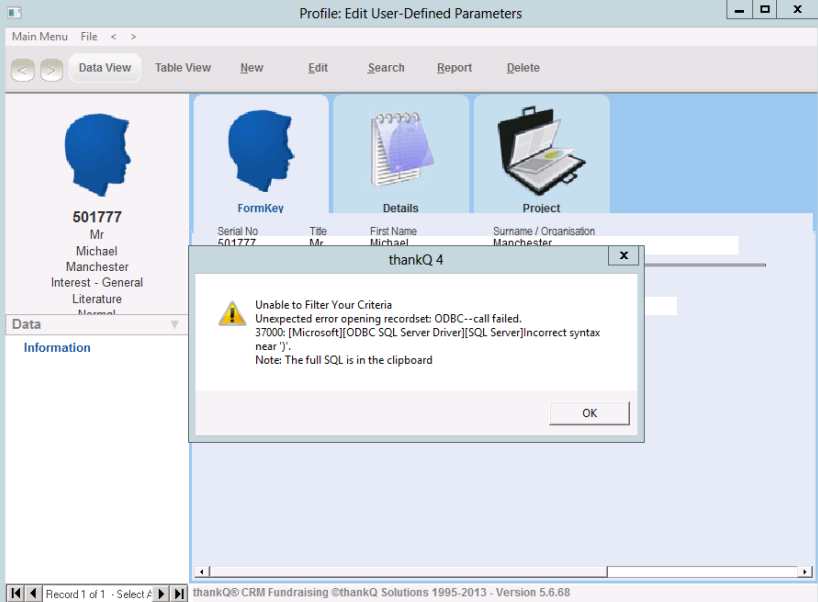Open the Main Menu
The width and height of the screenshot is (818, 602).
pyautogui.click(x=40, y=36)
